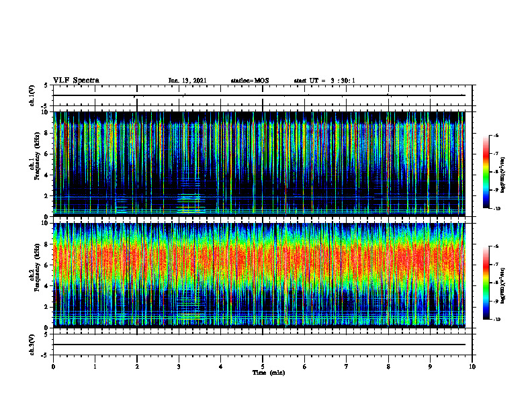Image resolution: width=532 pixels, height=411 pixels.
Task: Click the "VLF Spectra" plot title
Action: click(77, 81)
